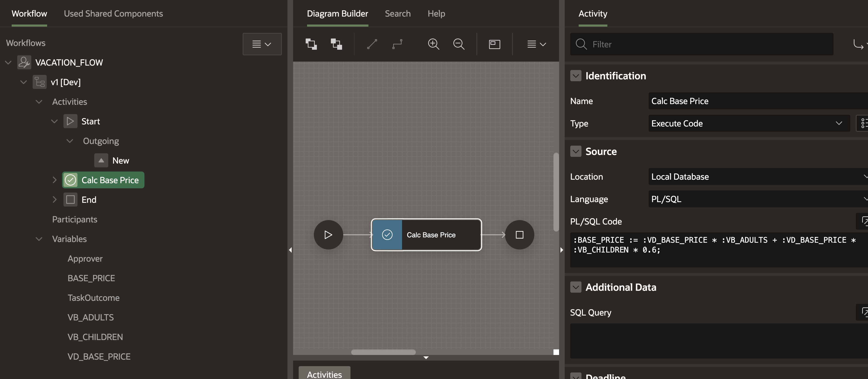Collapse the Identification section

point(576,76)
